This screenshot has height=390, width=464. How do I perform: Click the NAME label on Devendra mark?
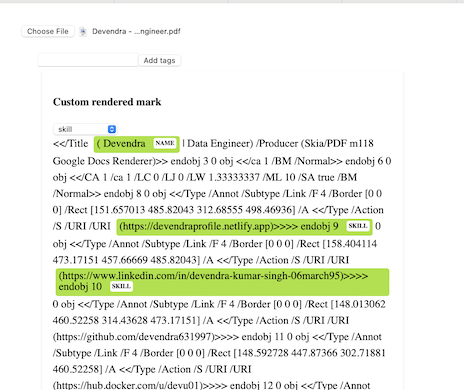pyautogui.click(x=165, y=143)
